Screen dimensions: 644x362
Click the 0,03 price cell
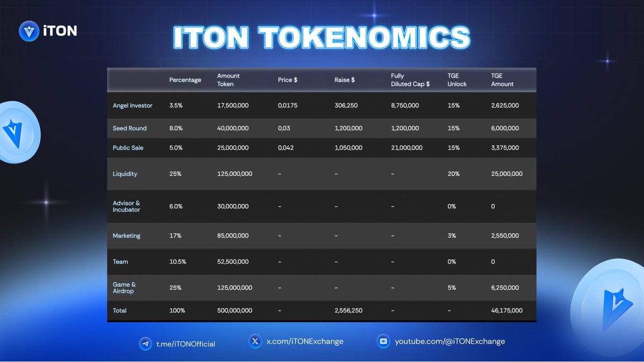284,128
